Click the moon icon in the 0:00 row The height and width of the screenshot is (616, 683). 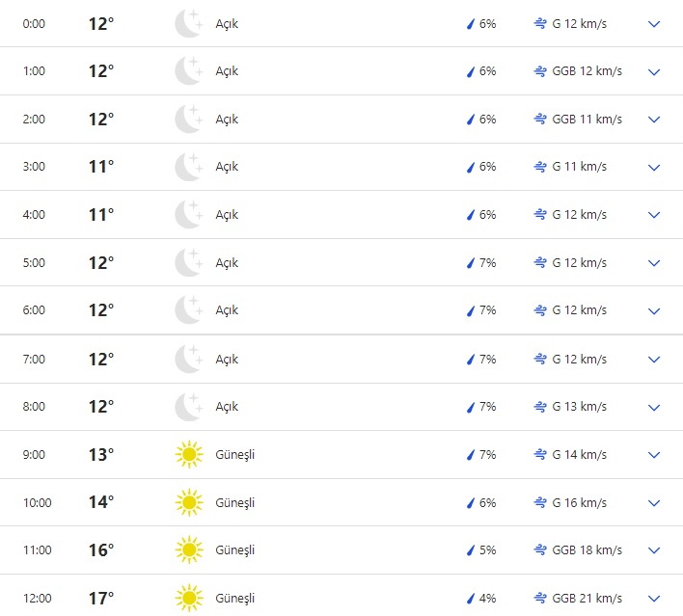[x=188, y=23]
